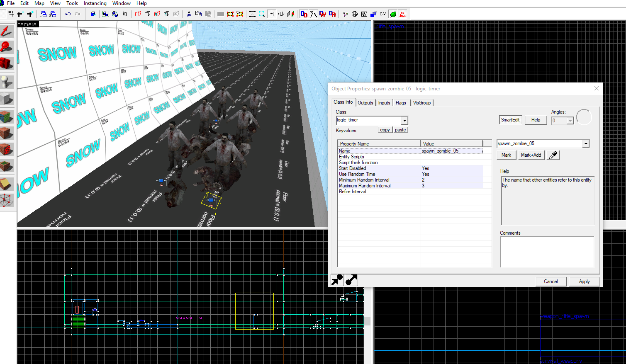Viewport: 626px width, 364px height.
Task: Click the 'CM' collision models button
Action: point(383,14)
